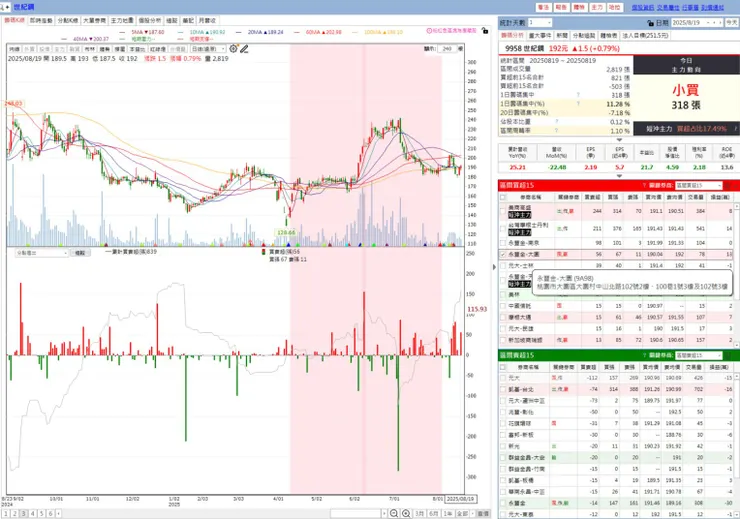
Task: Expand the arrow below financial metrics row
Action: (619, 176)
